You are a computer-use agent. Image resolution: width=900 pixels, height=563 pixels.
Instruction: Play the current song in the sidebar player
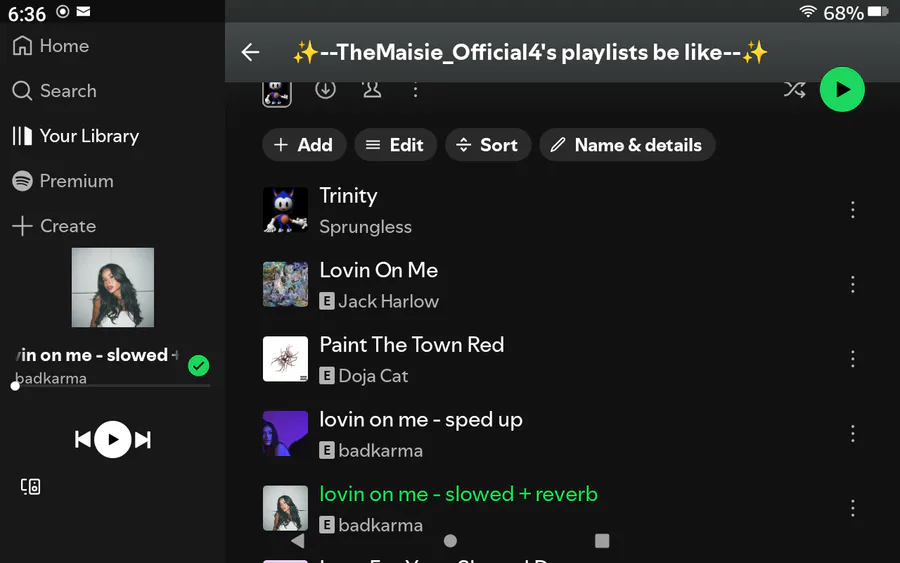coord(113,439)
